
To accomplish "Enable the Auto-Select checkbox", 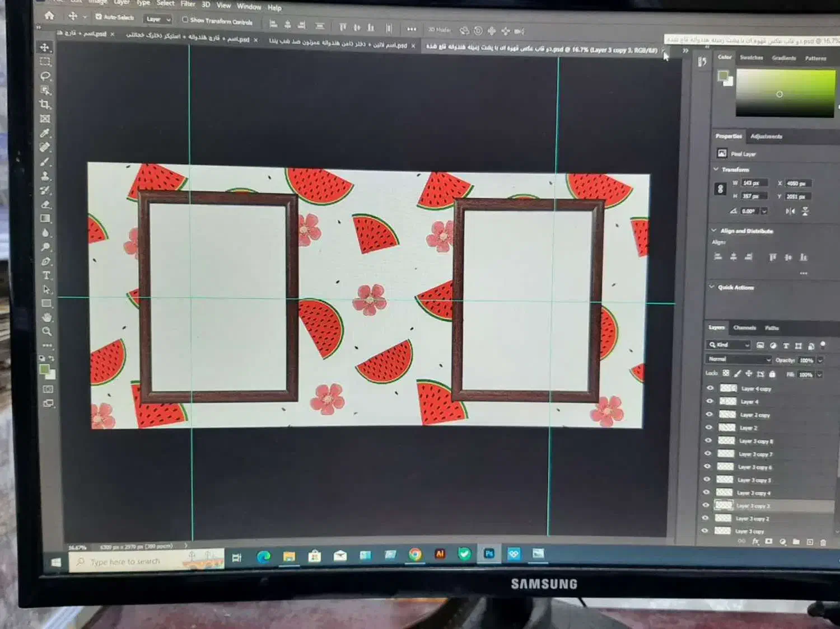I will [x=99, y=17].
